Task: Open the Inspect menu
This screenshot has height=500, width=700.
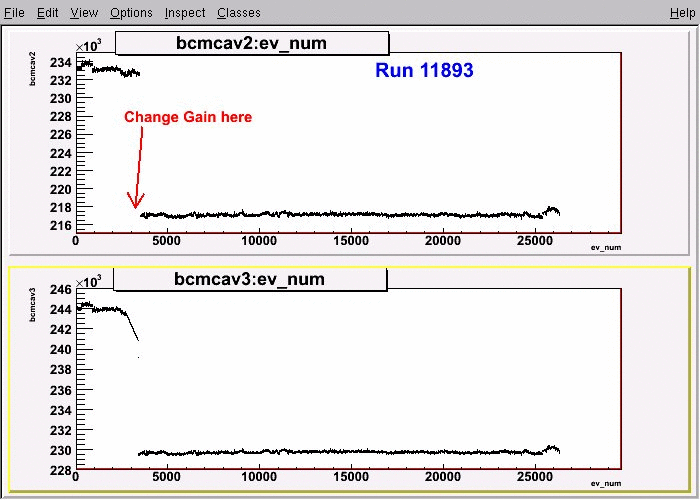Action: pos(185,12)
